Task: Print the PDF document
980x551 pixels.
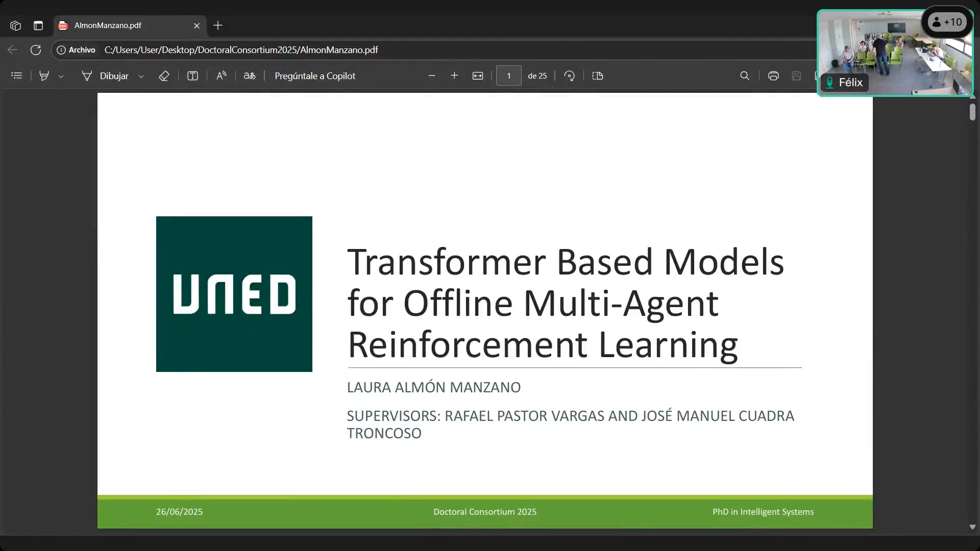Action: click(773, 76)
